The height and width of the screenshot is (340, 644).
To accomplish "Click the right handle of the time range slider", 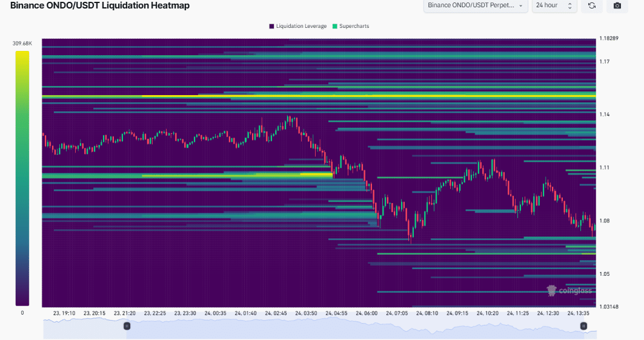I will [583, 326].
